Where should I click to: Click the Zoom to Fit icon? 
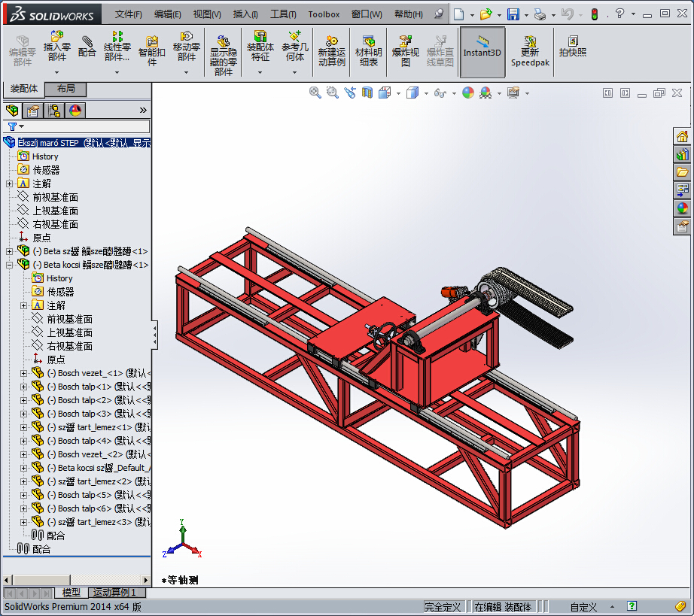click(x=315, y=93)
